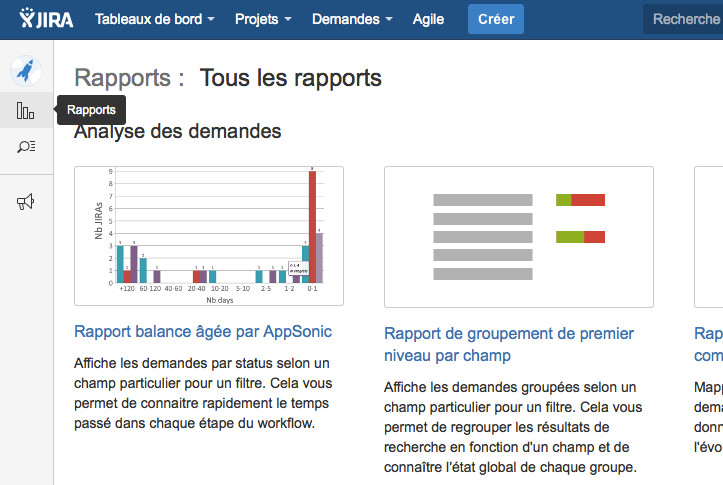This screenshot has width=723, height=485.
Task: Open the Agile menu item
Action: 428,19
